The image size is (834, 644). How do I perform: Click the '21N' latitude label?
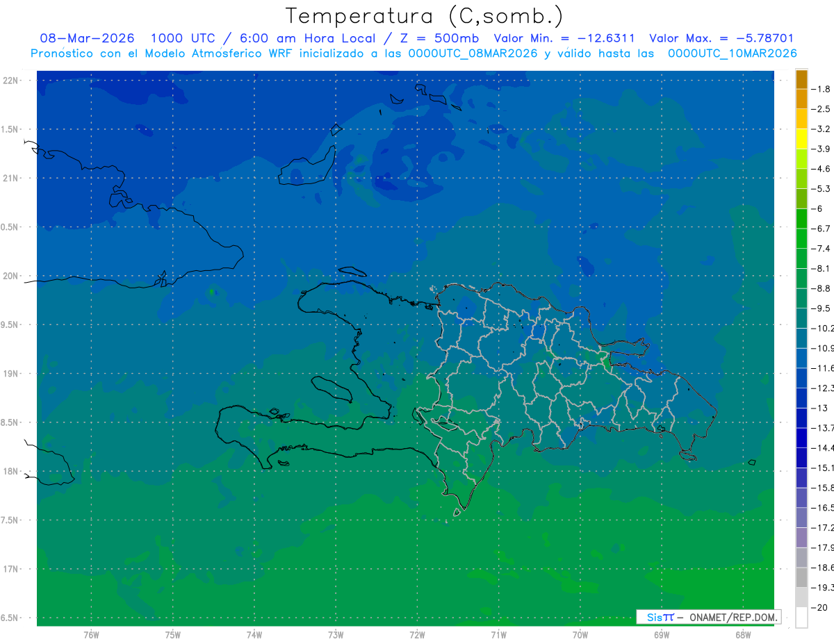12,178
